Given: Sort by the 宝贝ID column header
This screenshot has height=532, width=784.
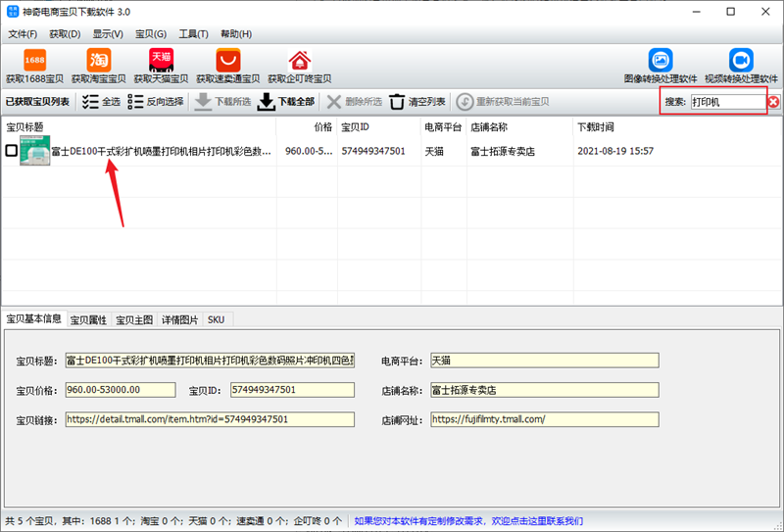Looking at the screenshot, I should point(379,127).
